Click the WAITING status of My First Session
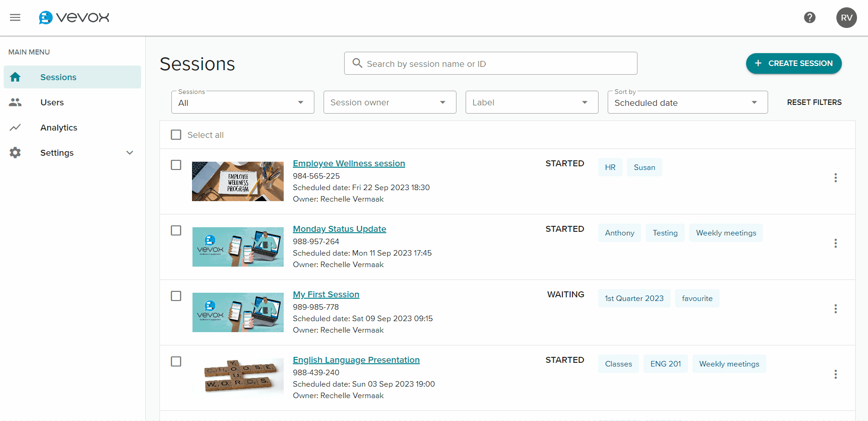Viewport: 868px width, 421px height. (x=566, y=295)
